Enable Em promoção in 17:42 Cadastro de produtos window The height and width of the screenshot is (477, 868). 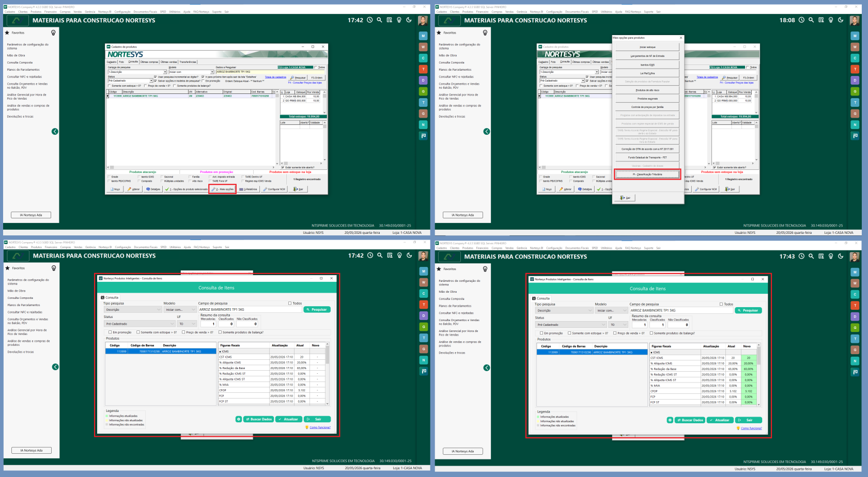(203, 81)
